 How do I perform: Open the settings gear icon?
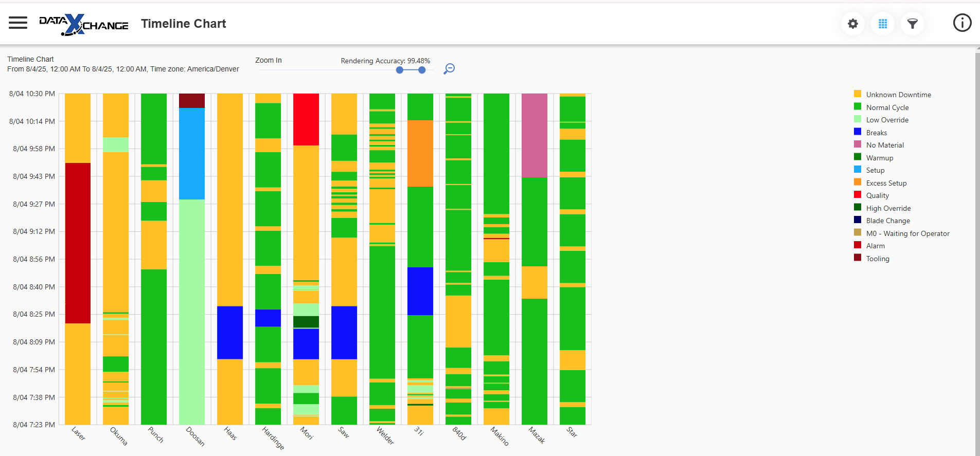click(852, 24)
